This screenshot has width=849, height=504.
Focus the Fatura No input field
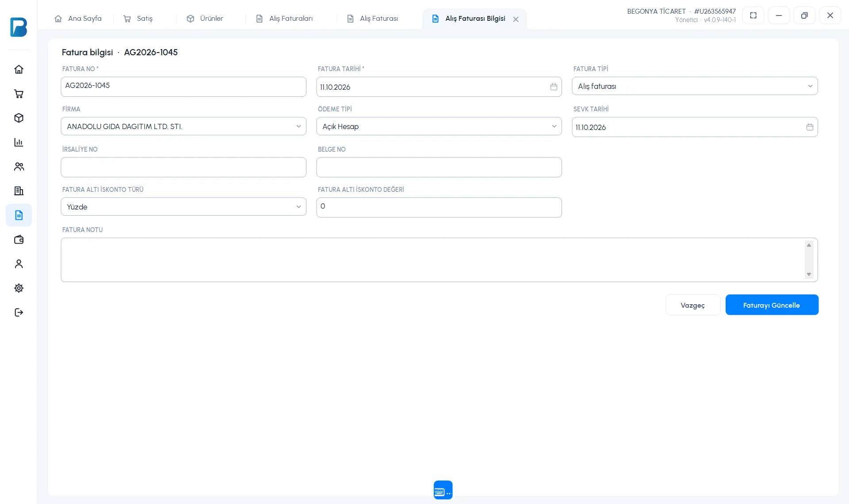tap(184, 87)
